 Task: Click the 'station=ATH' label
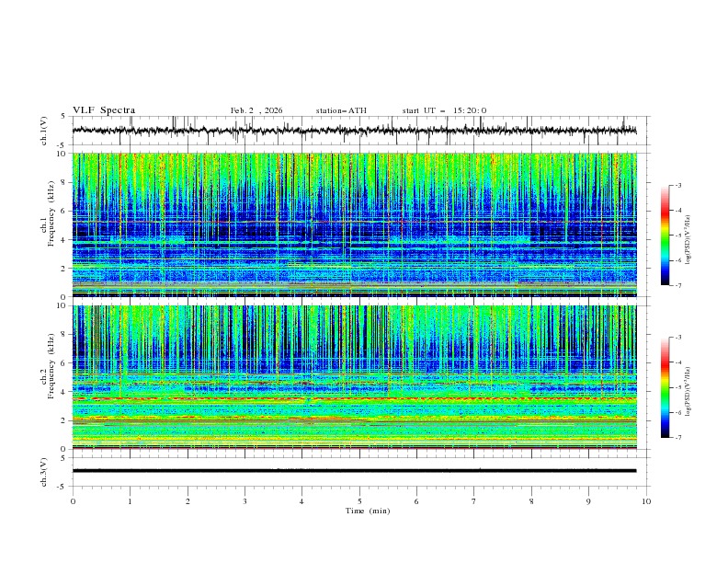tap(341, 110)
